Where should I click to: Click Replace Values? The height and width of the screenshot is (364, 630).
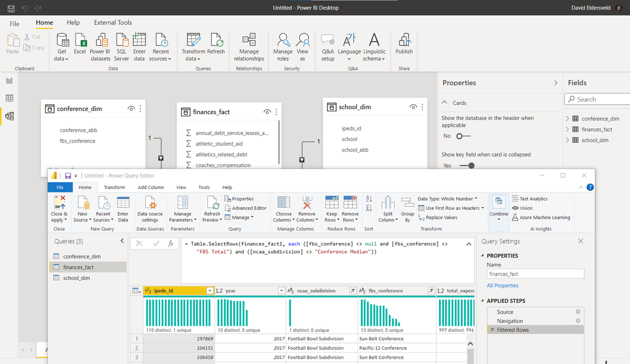pyautogui.click(x=438, y=218)
